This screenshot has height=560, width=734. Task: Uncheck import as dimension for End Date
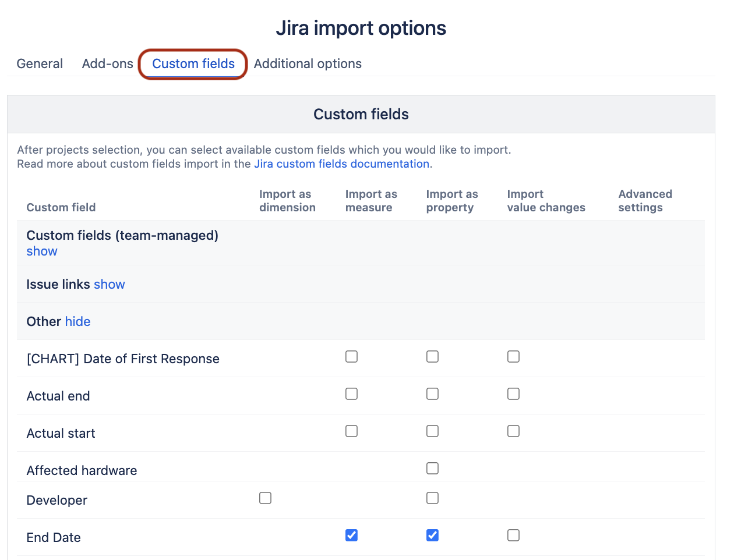coord(351,535)
